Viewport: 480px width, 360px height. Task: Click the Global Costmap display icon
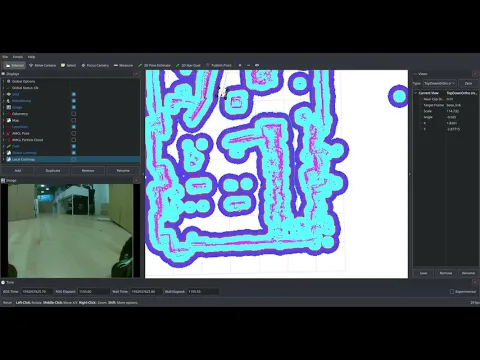click(x=9, y=153)
